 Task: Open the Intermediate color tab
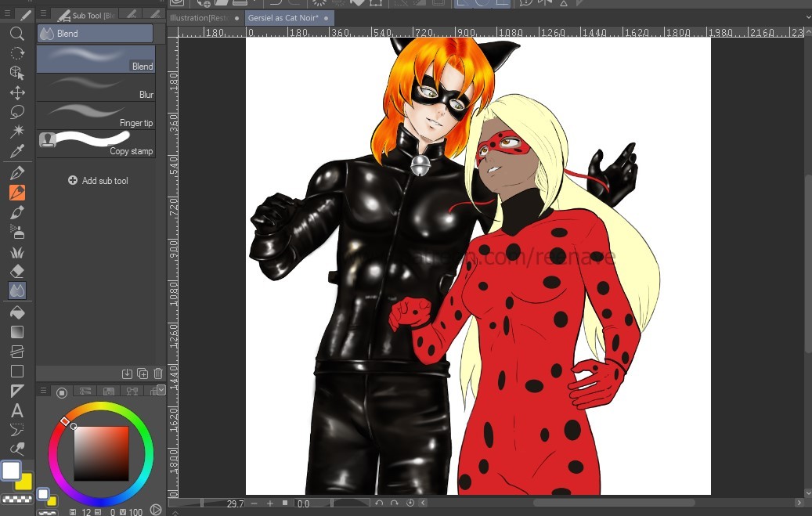(x=132, y=392)
